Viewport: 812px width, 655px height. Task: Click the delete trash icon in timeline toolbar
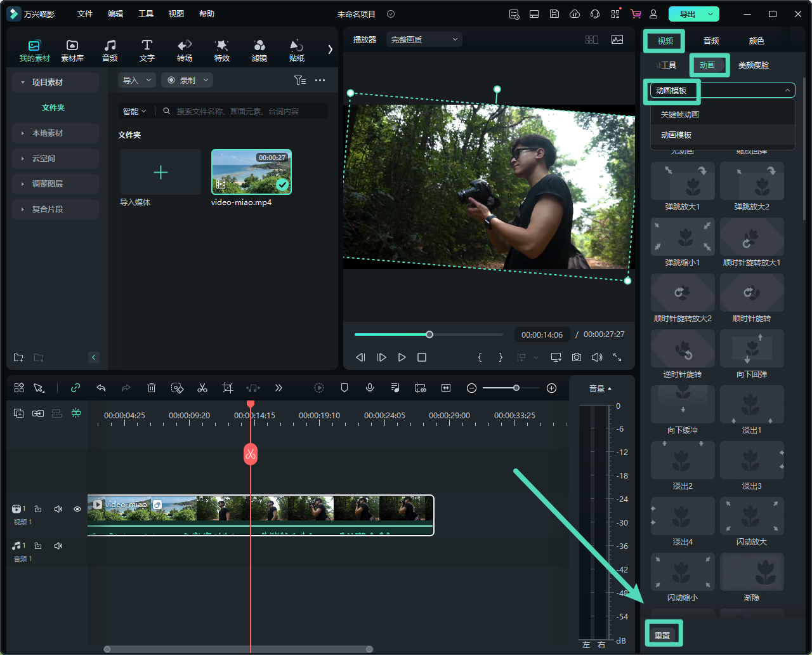[152, 388]
